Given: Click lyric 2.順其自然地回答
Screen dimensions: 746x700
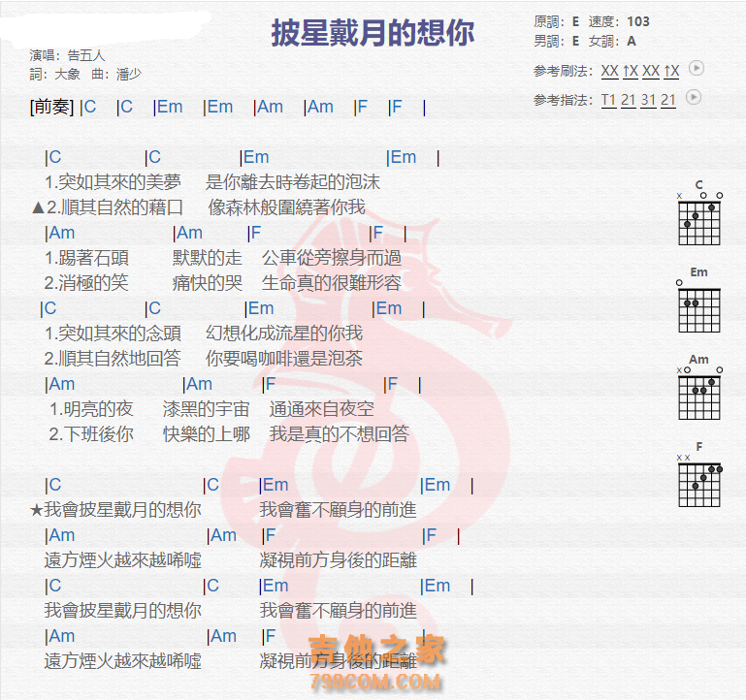Looking at the screenshot, I should pos(113,359).
